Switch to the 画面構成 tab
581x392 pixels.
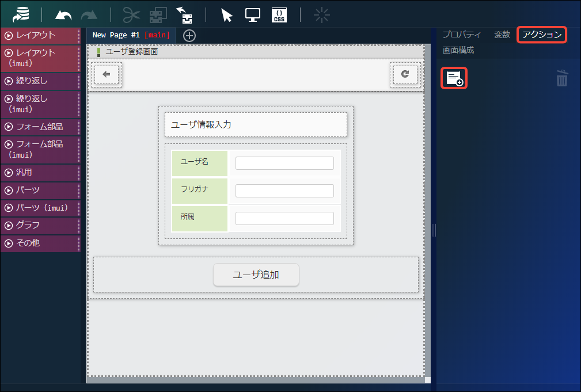click(x=458, y=50)
